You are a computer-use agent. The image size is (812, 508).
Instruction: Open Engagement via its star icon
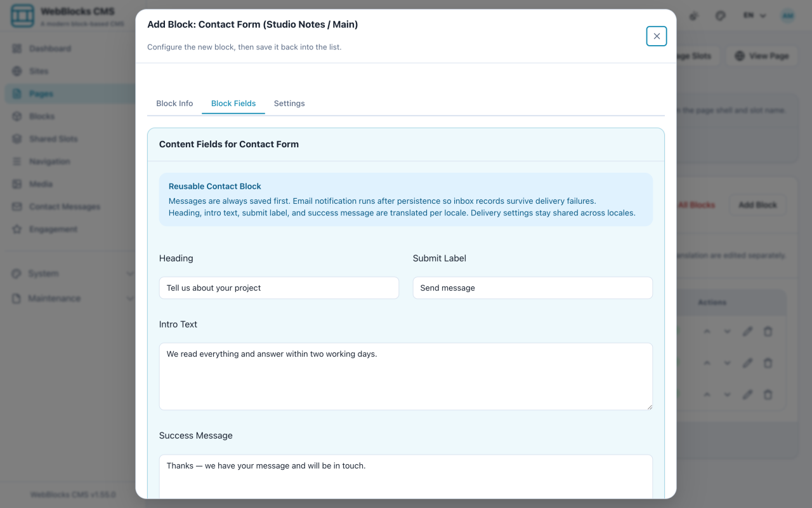pyautogui.click(x=17, y=229)
